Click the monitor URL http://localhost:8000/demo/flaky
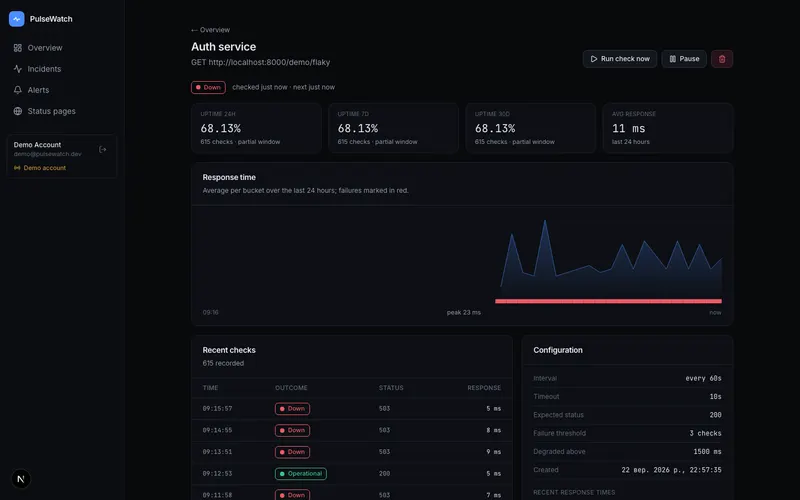This screenshot has height=500, width=800. coord(269,62)
